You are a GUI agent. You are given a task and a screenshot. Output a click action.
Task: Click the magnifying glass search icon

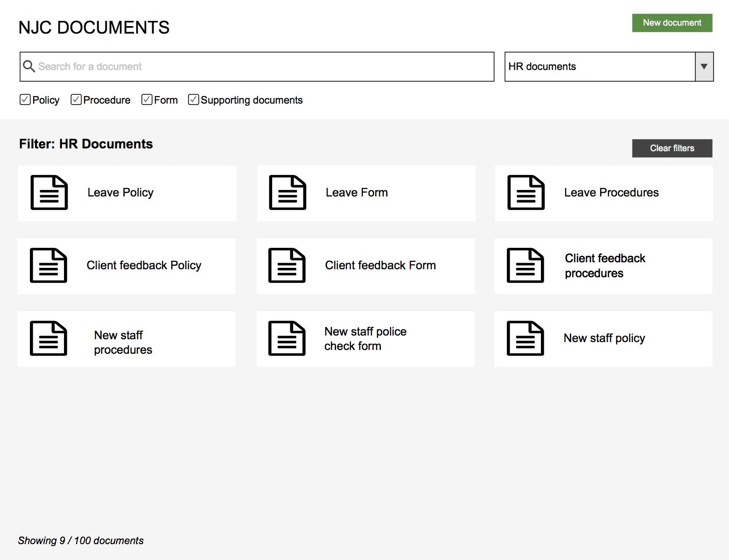[29, 66]
